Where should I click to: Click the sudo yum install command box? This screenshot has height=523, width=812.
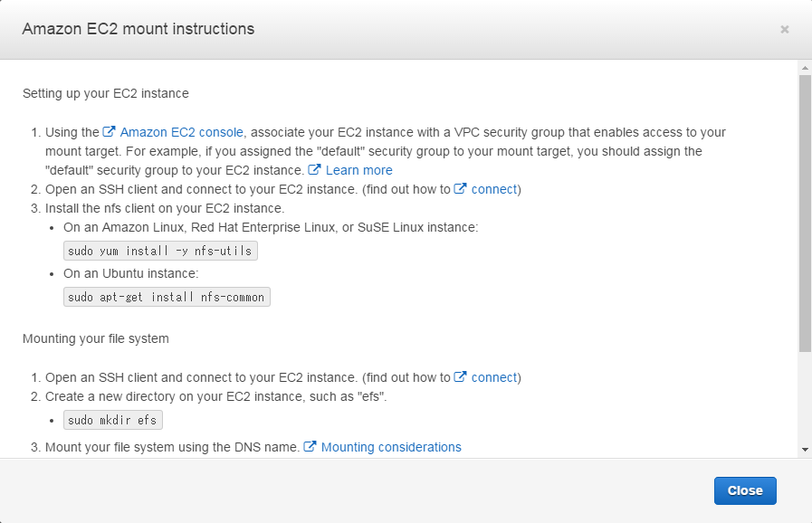160,251
